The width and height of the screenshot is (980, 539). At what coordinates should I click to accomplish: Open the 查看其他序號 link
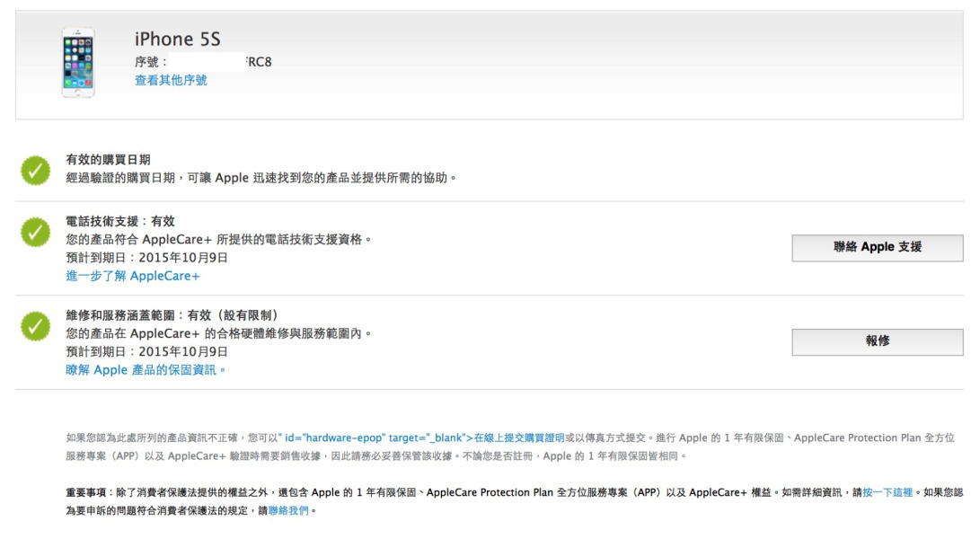tap(171, 80)
